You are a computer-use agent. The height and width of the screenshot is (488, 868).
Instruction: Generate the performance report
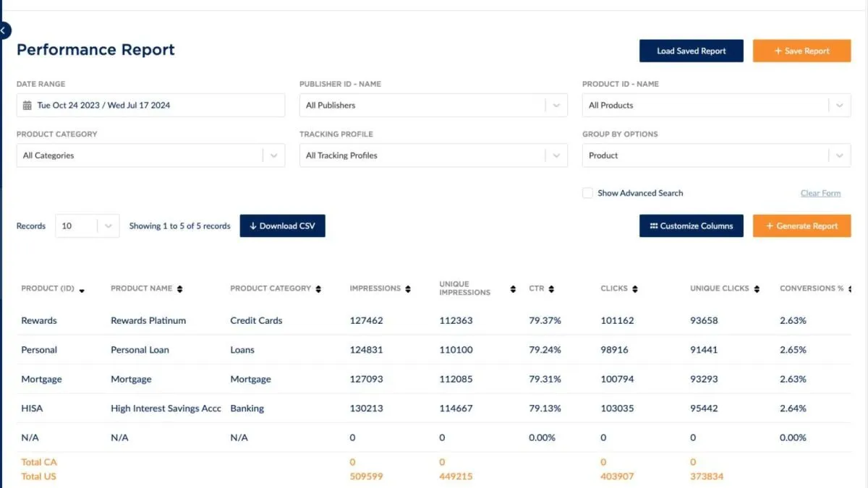point(801,226)
